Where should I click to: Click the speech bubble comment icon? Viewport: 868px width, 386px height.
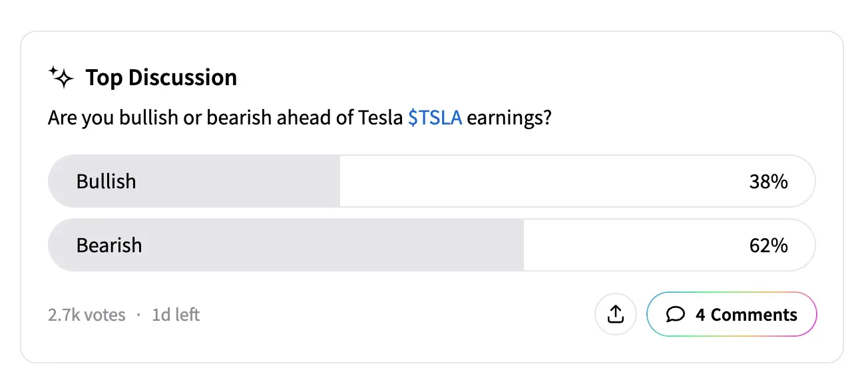(x=675, y=314)
